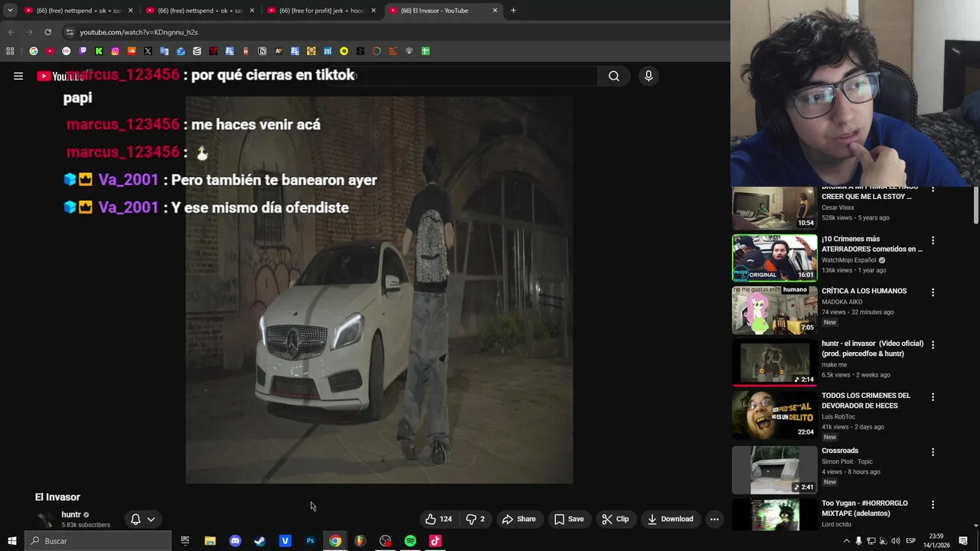Reload the current YouTube page

[47, 32]
